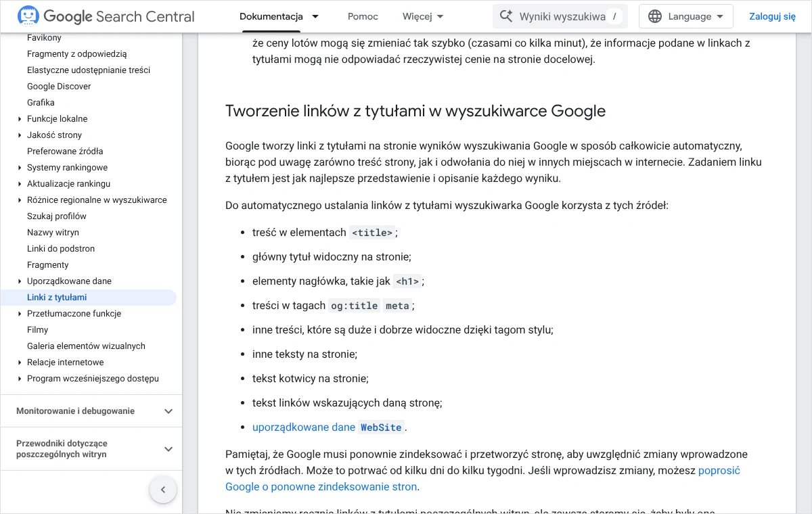This screenshot has height=514, width=812.
Task: Open Szukaj profilów sidebar item
Action: click(57, 216)
